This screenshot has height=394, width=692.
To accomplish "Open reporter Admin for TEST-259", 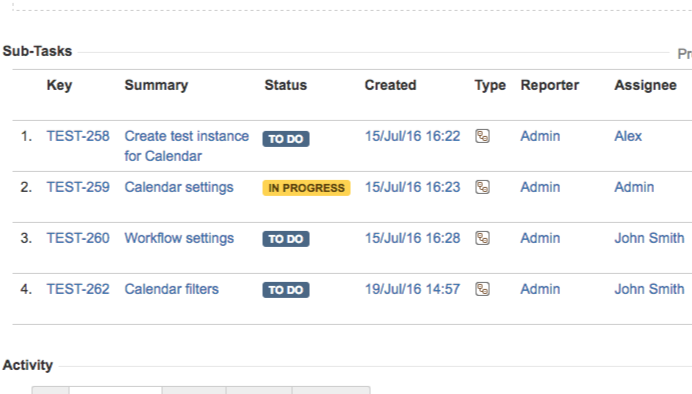I will point(540,187).
